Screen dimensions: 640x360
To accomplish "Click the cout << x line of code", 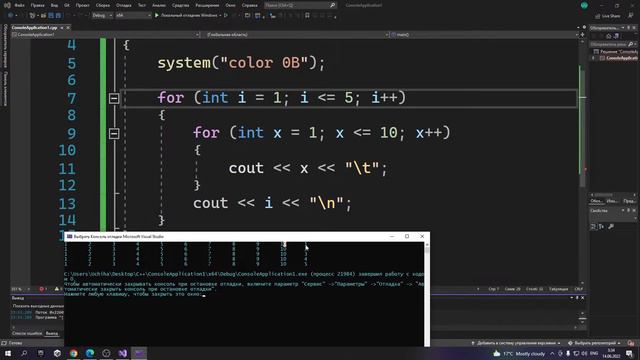I will (x=308, y=168).
